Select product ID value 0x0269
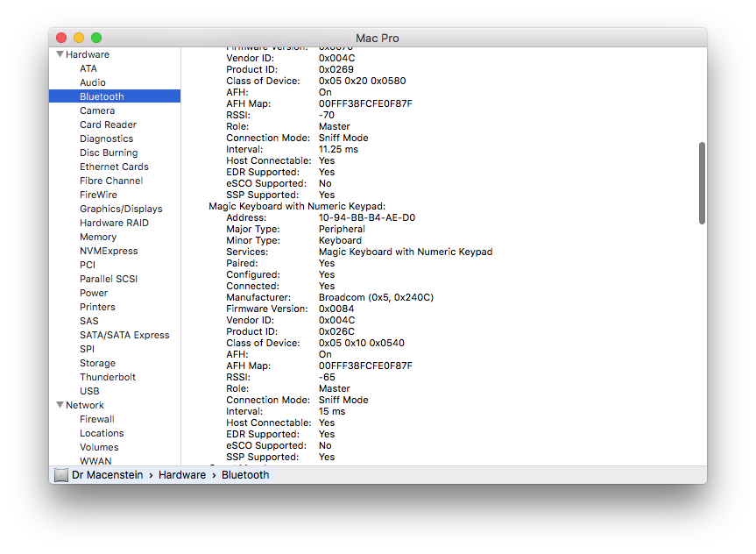756x554 pixels. [336, 69]
